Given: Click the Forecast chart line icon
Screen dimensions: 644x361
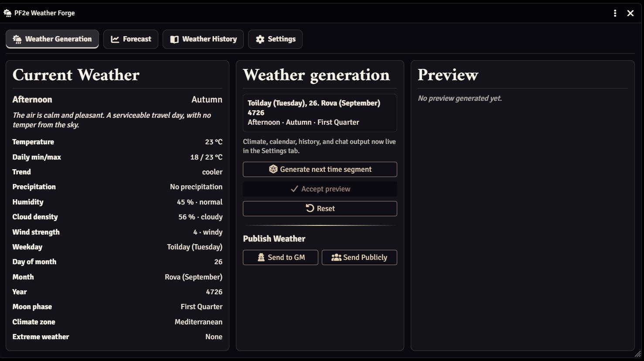Looking at the screenshot, I should (x=115, y=39).
